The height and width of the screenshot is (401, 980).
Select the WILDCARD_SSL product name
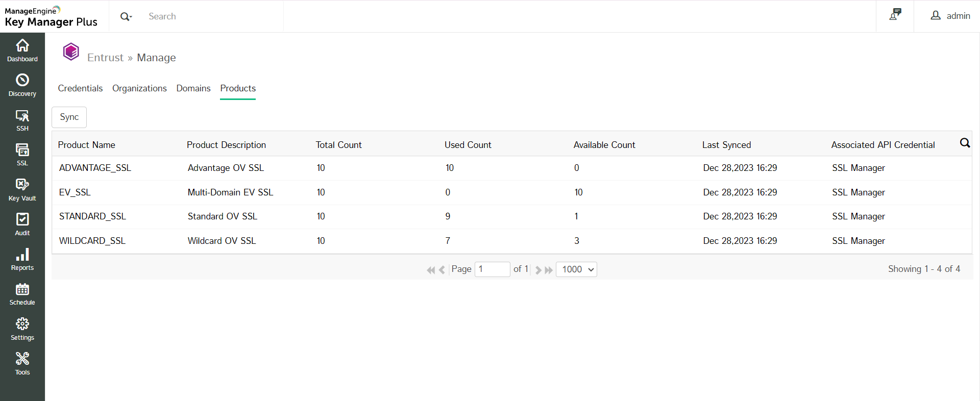pos(92,241)
